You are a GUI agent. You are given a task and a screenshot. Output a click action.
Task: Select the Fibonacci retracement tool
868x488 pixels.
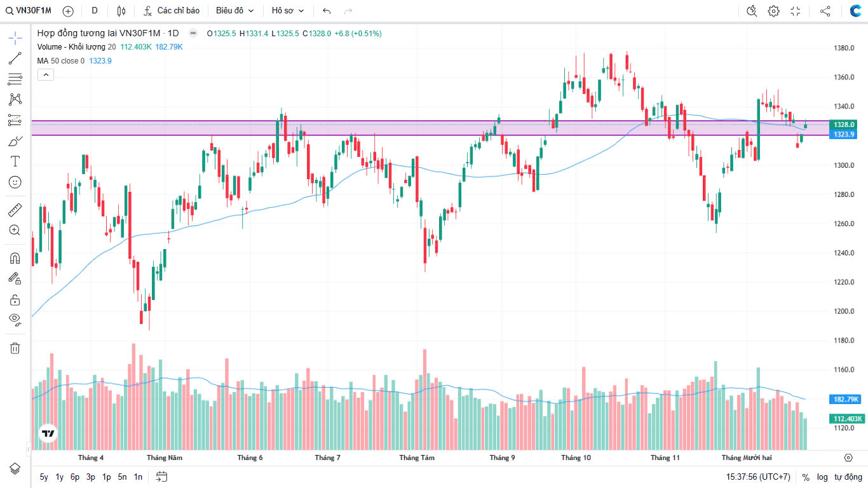click(x=15, y=79)
